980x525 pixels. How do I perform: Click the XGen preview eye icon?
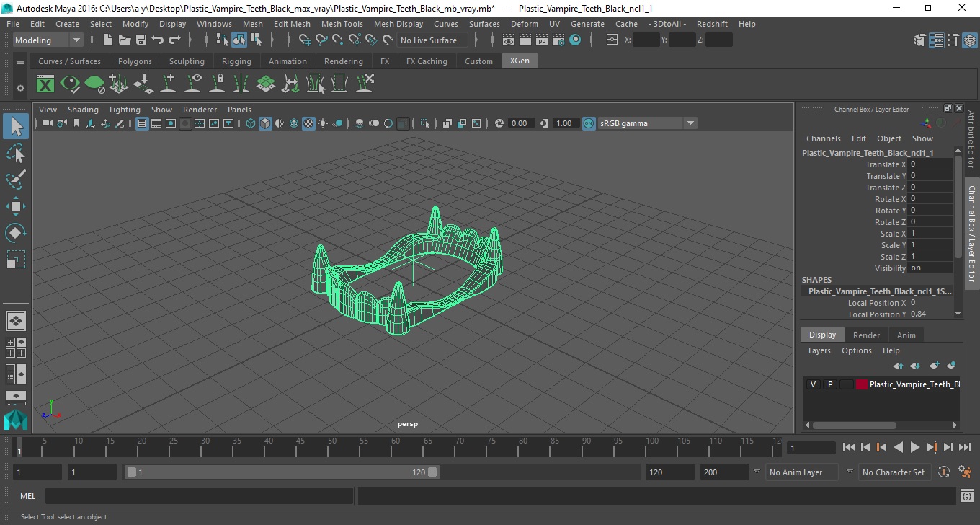click(70, 84)
